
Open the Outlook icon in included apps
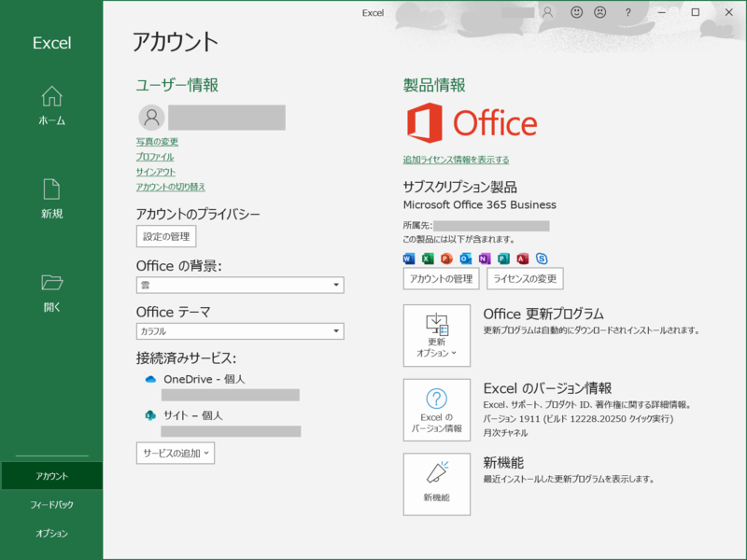[x=464, y=259]
